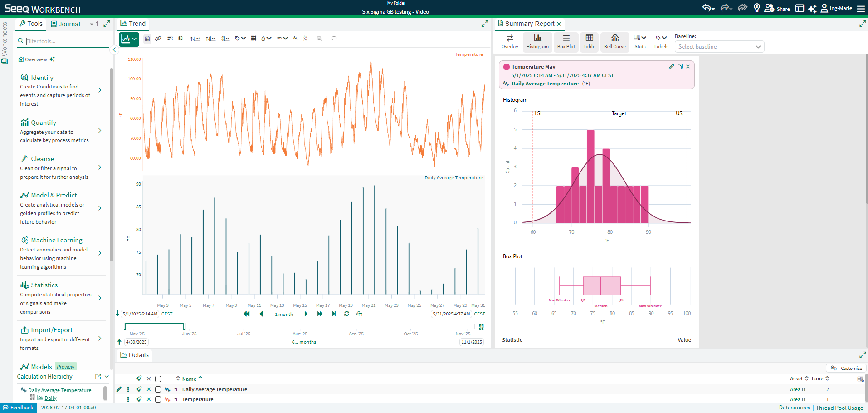Expand the Details panel to full size
The height and width of the screenshot is (413, 868).
863,355
